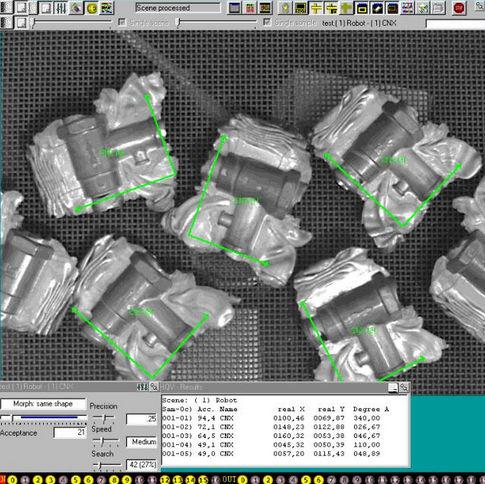Click the grey folder icon before the stop

click(439, 8)
